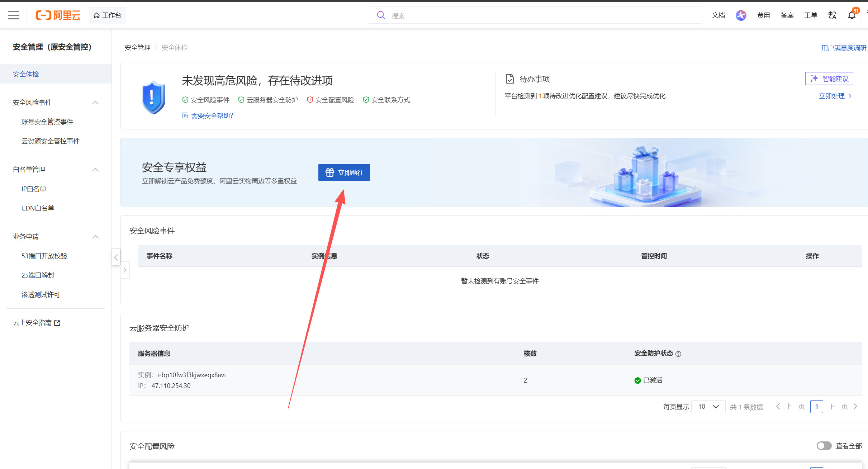Click the language switch icon

832,15
